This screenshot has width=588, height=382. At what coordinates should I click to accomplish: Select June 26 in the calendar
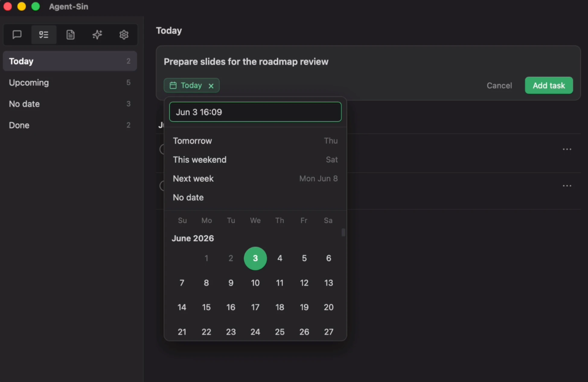(304, 332)
